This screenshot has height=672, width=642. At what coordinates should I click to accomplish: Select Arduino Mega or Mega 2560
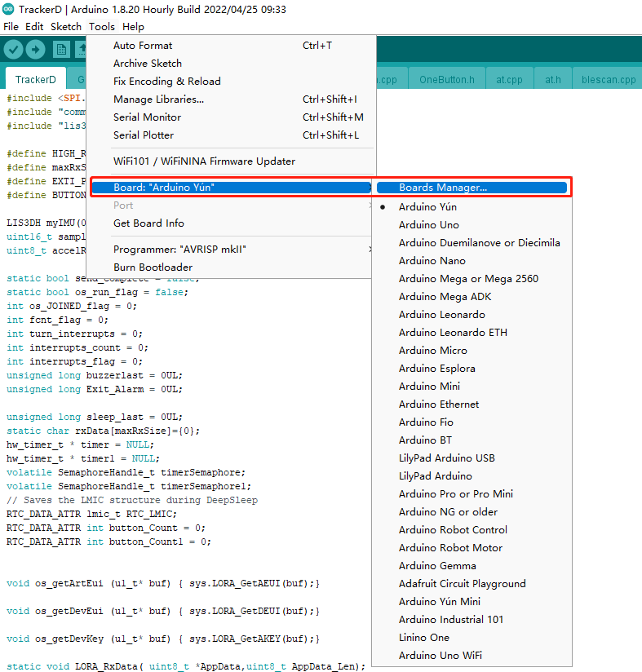[x=472, y=279]
